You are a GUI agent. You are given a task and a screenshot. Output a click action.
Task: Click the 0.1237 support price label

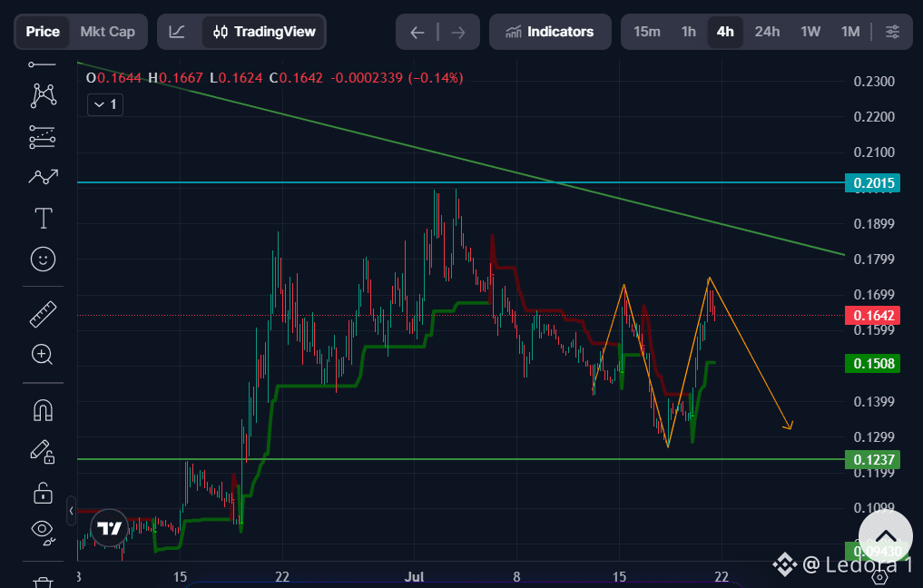pyautogui.click(x=874, y=460)
